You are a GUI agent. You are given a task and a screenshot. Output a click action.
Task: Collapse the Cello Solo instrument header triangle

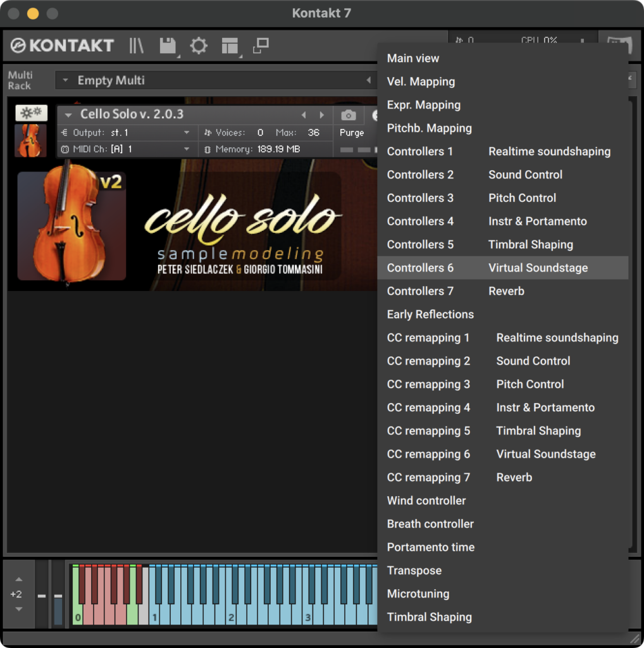coord(68,115)
